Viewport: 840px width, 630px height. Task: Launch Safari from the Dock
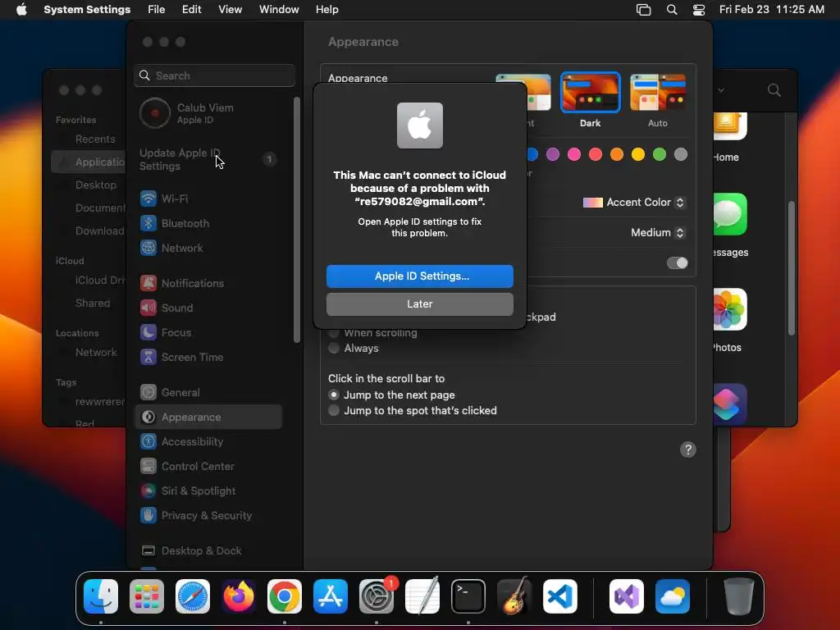[x=193, y=596]
